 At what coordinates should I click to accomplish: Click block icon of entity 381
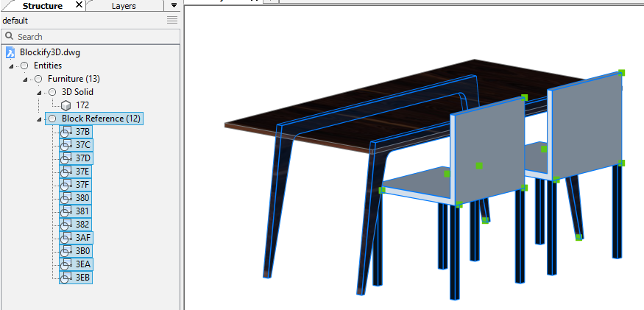[66, 211]
